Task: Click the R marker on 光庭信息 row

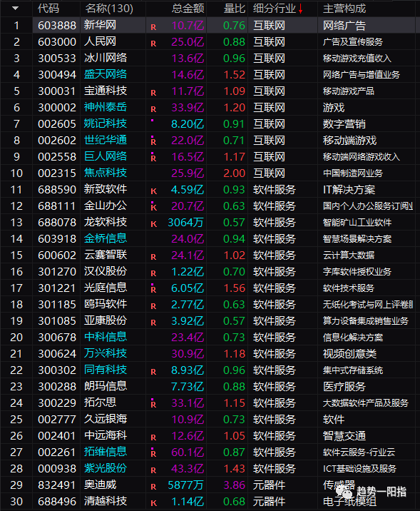Action: click(x=153, y=289)
